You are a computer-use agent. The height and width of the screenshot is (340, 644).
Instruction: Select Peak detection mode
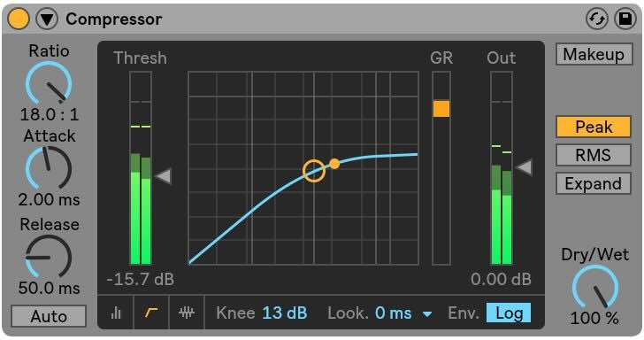point(594,127)
